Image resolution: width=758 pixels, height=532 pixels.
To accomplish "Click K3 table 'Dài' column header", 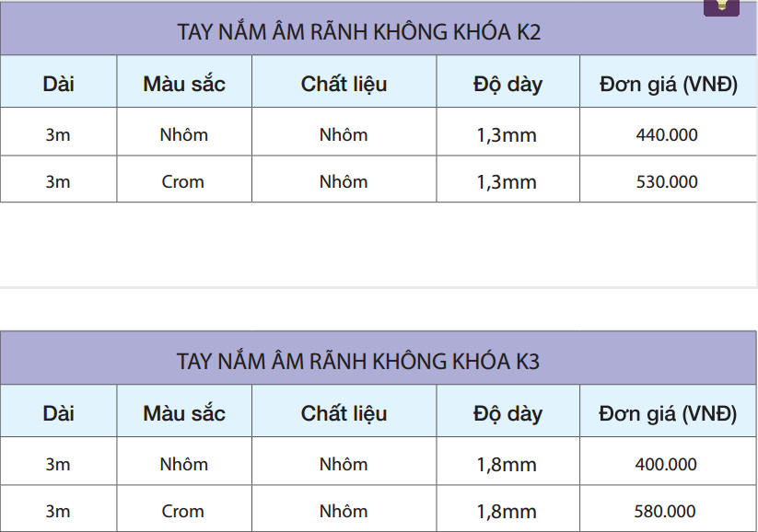I will coord(59,411).
